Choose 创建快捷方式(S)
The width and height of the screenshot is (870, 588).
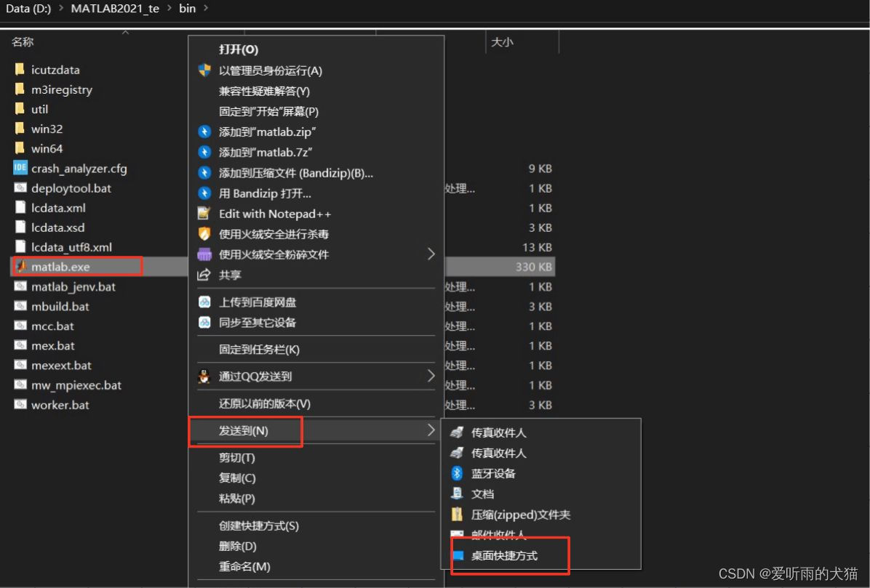258,526
